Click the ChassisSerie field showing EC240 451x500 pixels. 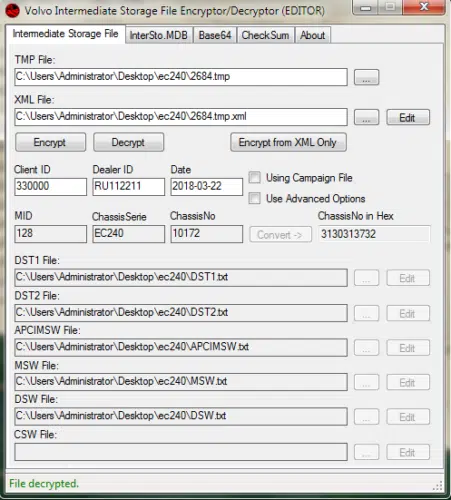(x=128, y=234)
